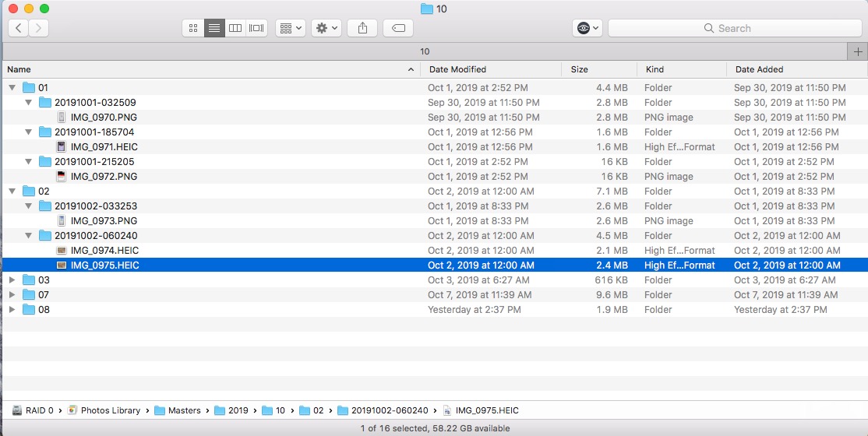The width and height of the screenshot is (868, 436).
Task: Select the 20191001-032509 folder icon
Action: pyautogui.click(x=45, y=102)
